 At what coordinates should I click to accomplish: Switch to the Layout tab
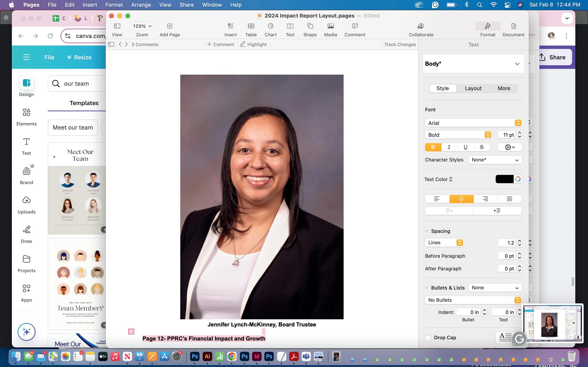pos(473,88)
